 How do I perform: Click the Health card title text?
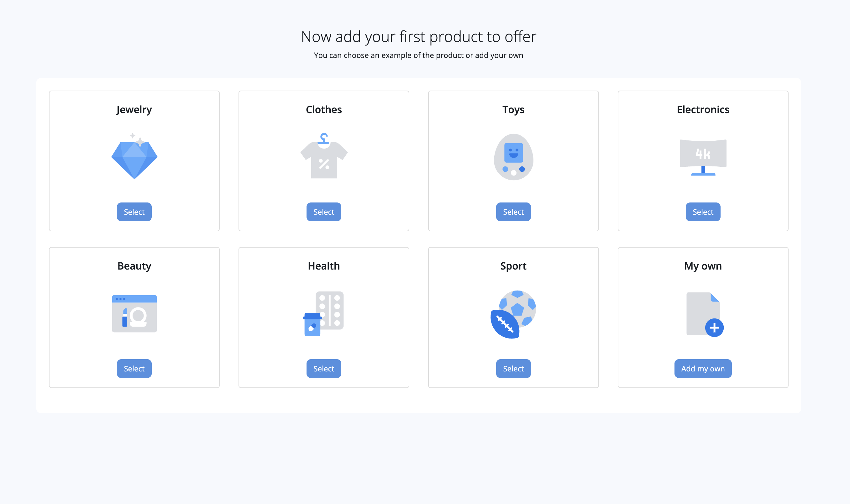[324, 266]
